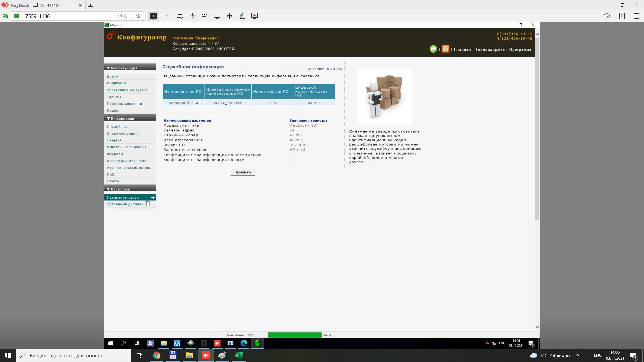Open Техподдержка in Mercury header menu
This screenshot has height=362, width=644.
tap(490, 49)
